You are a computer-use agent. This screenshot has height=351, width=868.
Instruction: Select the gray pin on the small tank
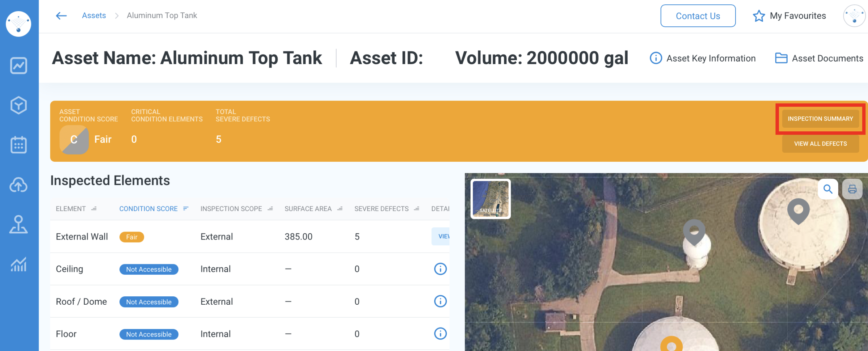click(x=694, y=232)
